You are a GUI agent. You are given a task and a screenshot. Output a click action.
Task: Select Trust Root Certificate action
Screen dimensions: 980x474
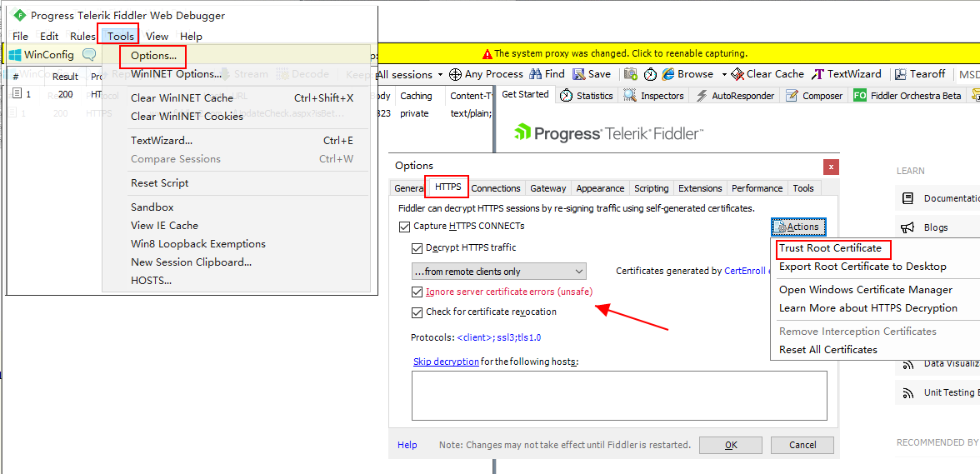[x=830, y=248]
